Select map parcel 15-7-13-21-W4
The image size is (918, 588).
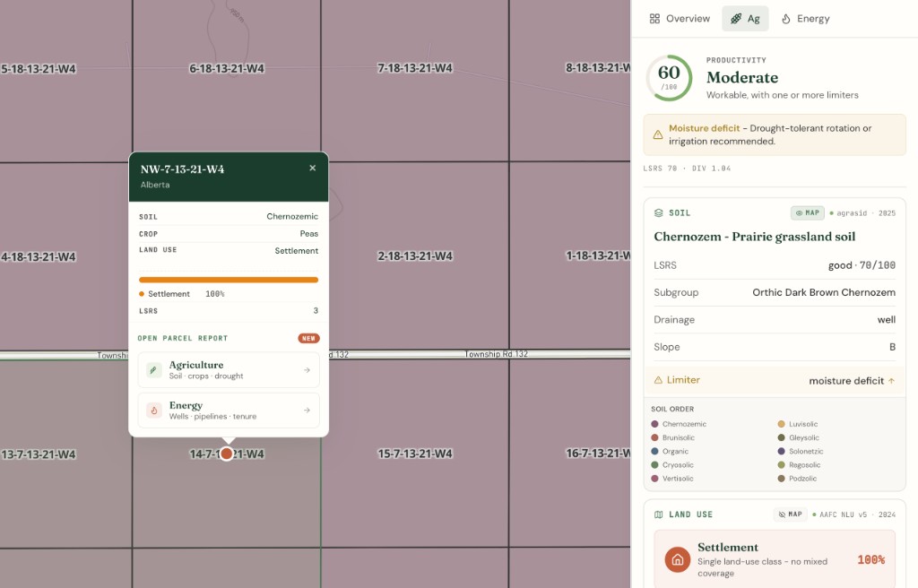coord(414,454)
